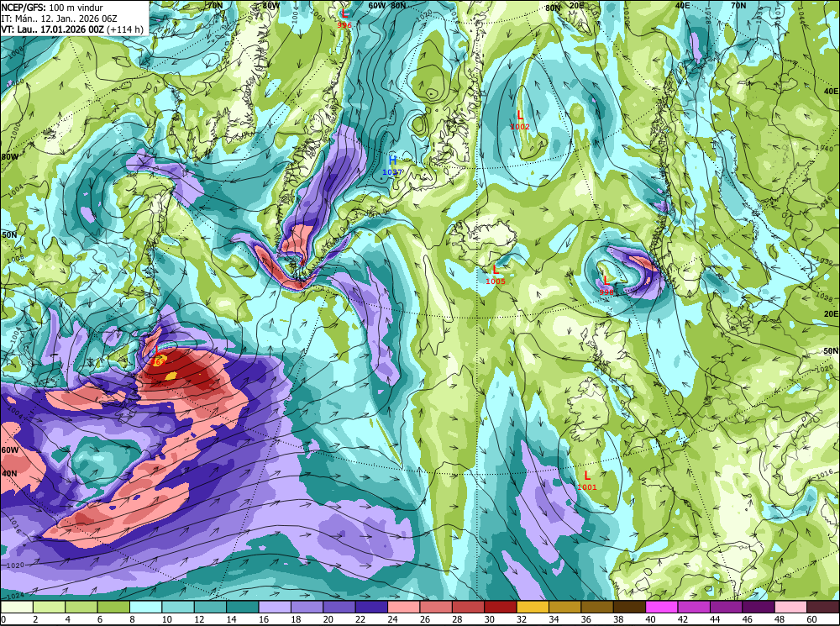This screenshot has height=626, width=840.
Task: Click the '80N 20E' label at top
Action: pyautogui.click(x=564, y=7)
